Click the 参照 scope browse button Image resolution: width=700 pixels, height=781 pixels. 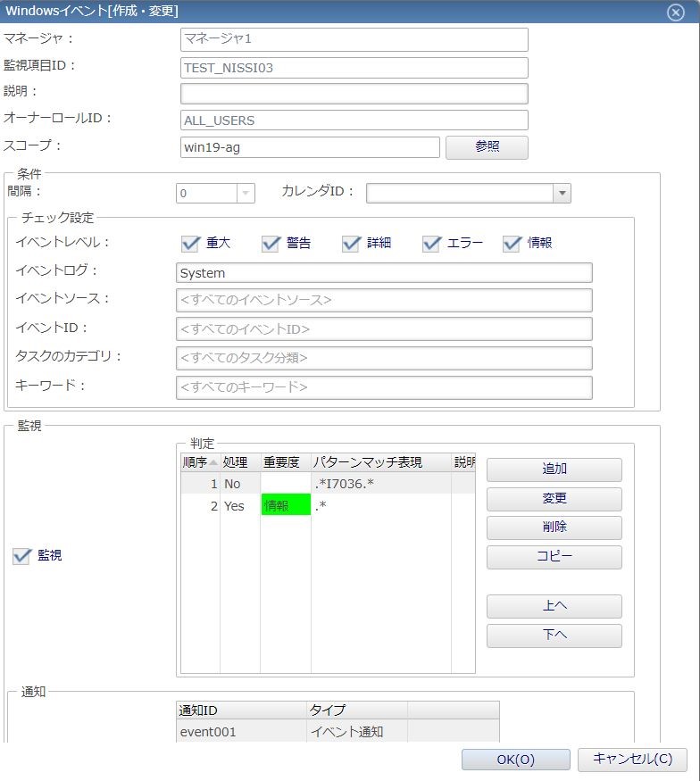tap(487, 147)
